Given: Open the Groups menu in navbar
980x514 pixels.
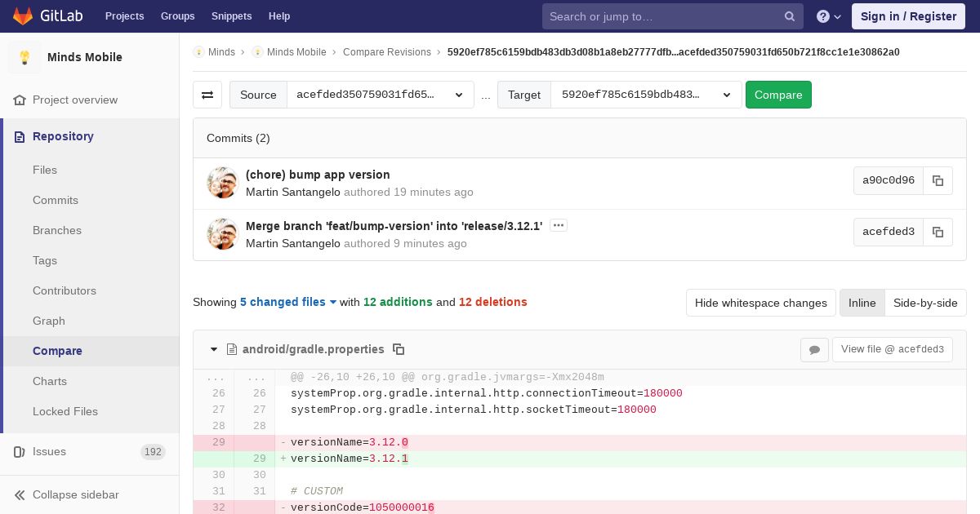Looking at the screenshot, I should tap(177, 16).
